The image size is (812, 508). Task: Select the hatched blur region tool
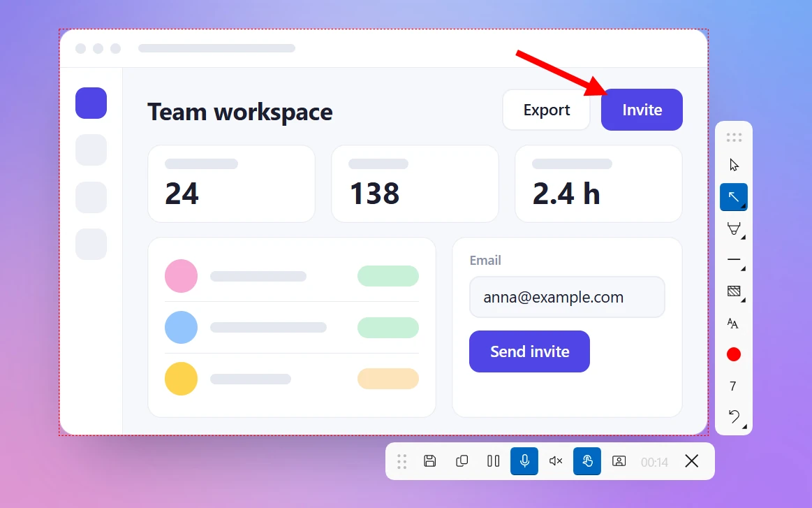coord(734,291)
